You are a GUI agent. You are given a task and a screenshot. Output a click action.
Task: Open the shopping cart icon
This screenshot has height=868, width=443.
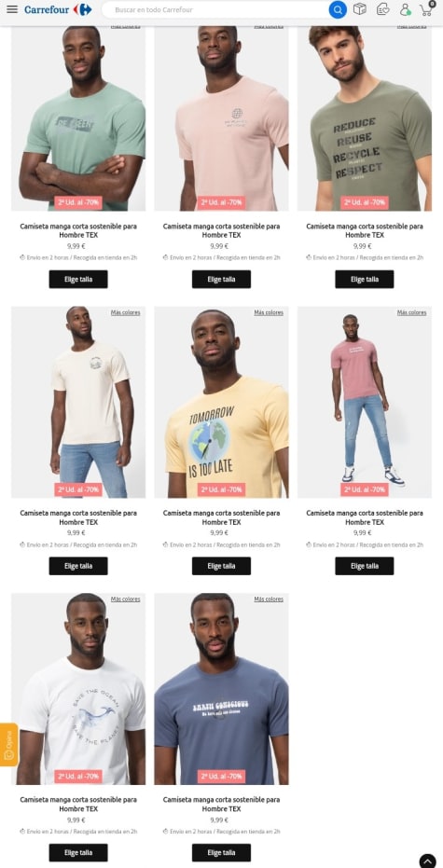427,8
